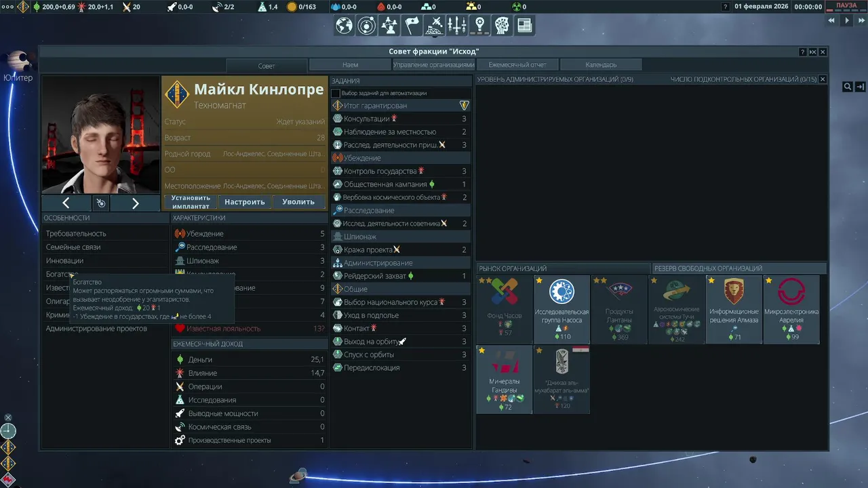The height and width of the screenshot is (488, 868).
Task: Select the Фонд Часов organization card
Action: coord(504,309)
